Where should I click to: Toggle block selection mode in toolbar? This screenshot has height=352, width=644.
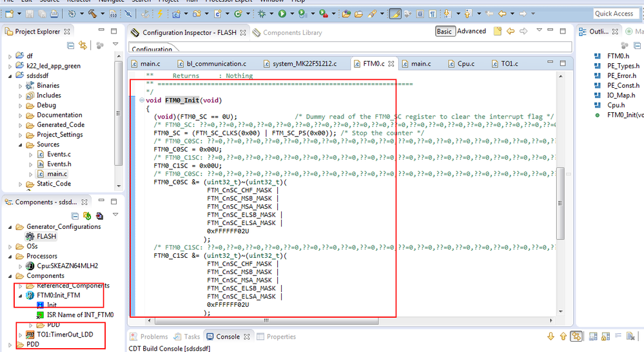(420, 14)
